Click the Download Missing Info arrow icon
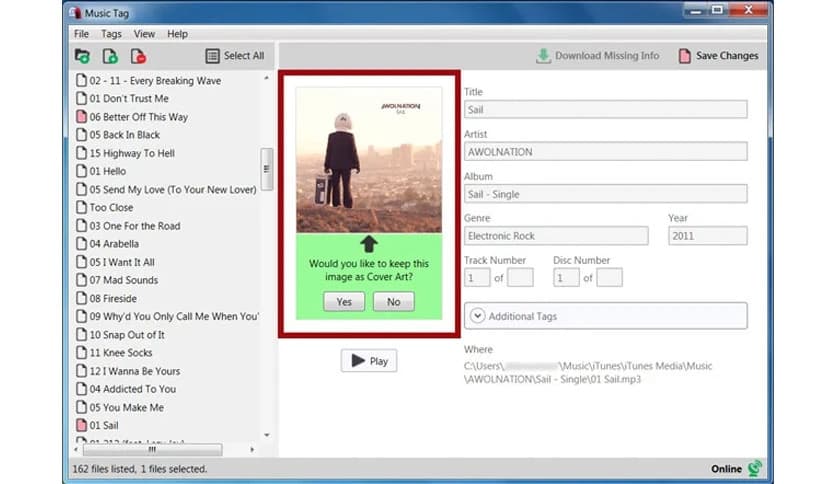The image size is (836, 484). click(543, 55)
